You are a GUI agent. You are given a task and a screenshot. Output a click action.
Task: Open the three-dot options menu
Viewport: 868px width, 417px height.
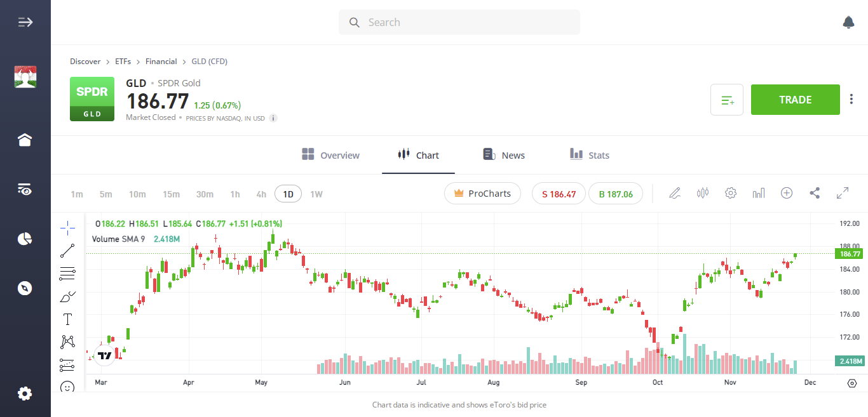tap(851, 99)
